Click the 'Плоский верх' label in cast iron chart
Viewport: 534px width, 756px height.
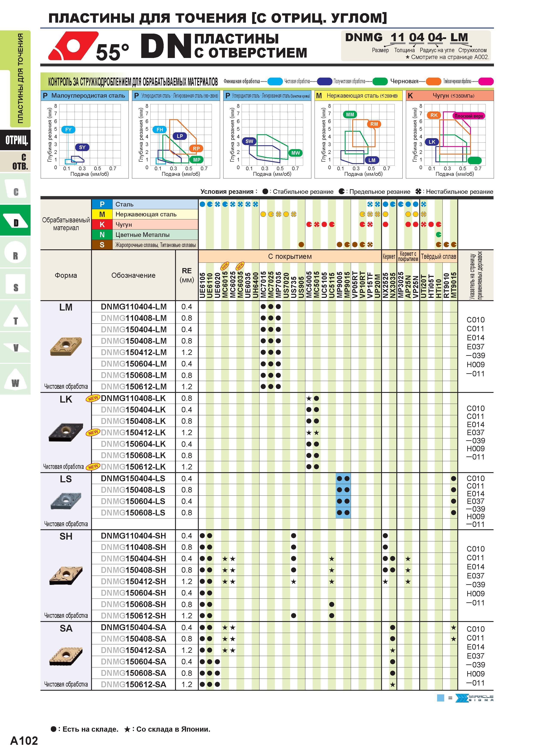[x=469, y=116]
